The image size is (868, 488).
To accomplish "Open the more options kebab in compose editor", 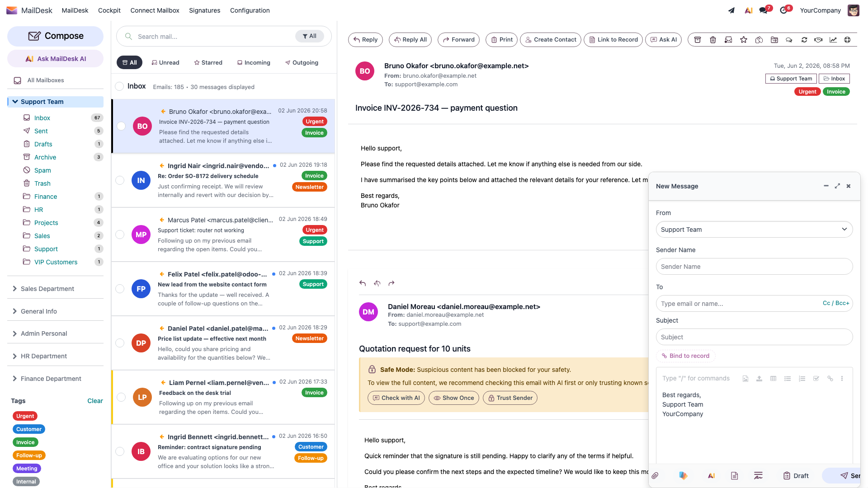I will (x=842, y=379).
